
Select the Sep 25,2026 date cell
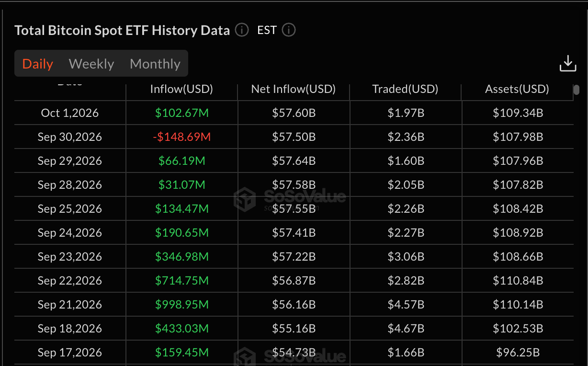(x=70, y=209)
